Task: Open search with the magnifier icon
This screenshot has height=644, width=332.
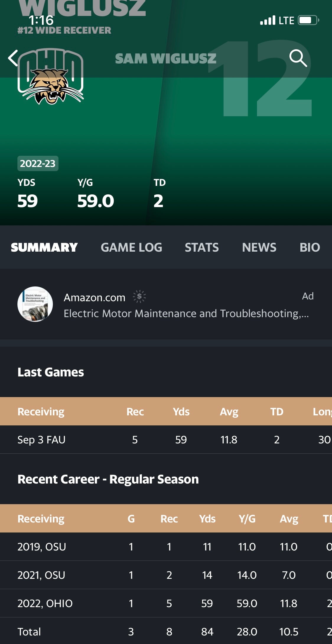Action: [298, 58]
